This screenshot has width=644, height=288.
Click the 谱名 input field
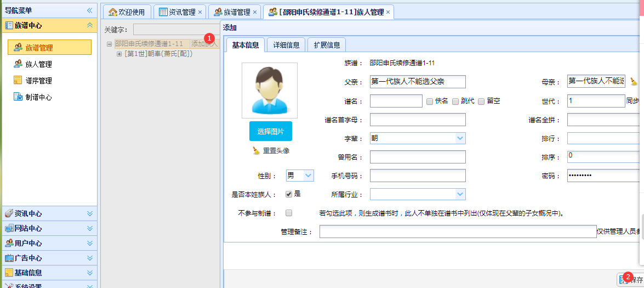[x=396, y=101]
